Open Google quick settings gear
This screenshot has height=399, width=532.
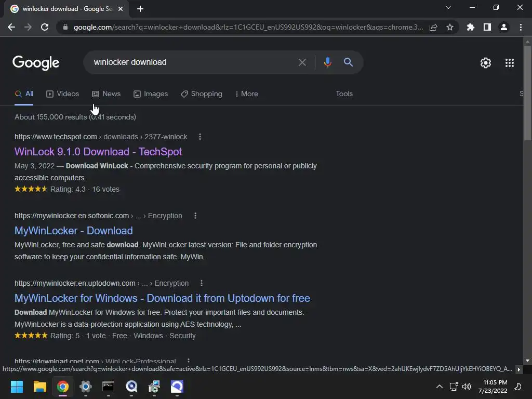(x=486, y=63)
